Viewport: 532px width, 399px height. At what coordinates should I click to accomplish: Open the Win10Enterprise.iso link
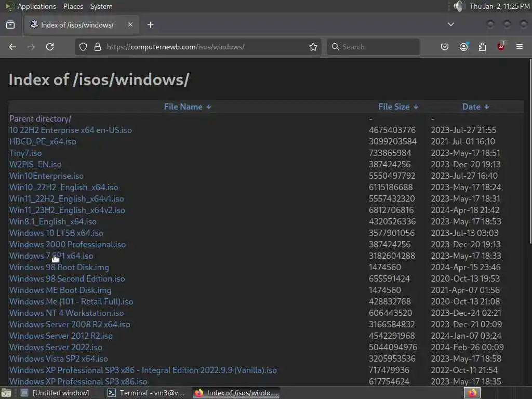tap(46, 176)
